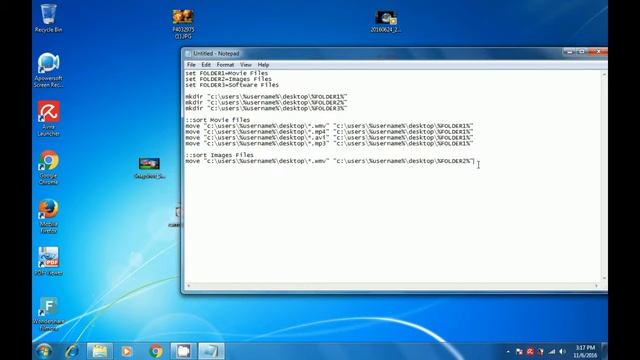Click the Show desktop strip on taskbar
The height and width of the screenshot is (360, 640).
[605, 351]
